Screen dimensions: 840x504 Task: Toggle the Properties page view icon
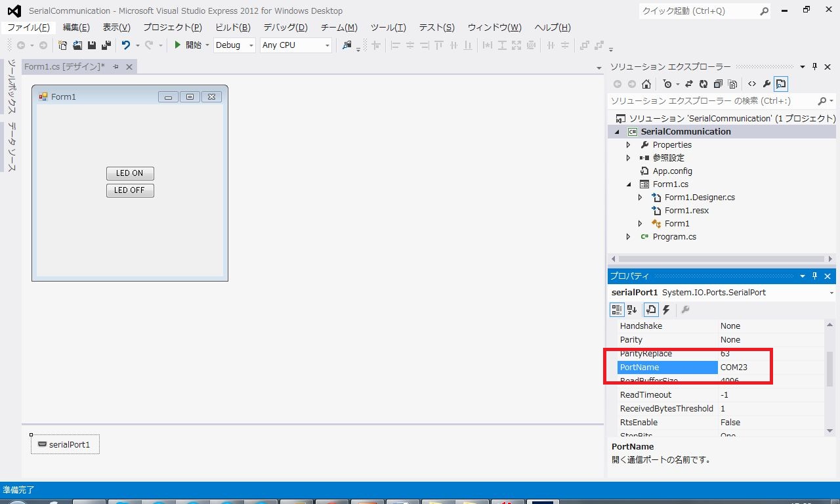coord(651,310)
